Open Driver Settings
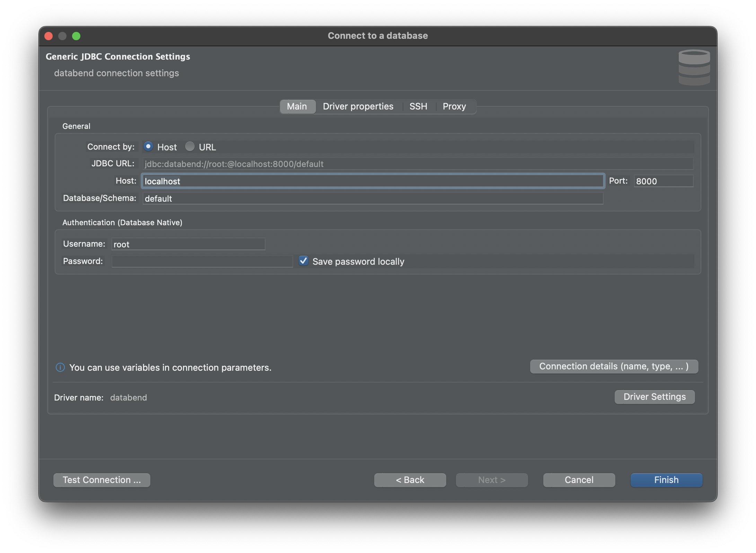 654,397
